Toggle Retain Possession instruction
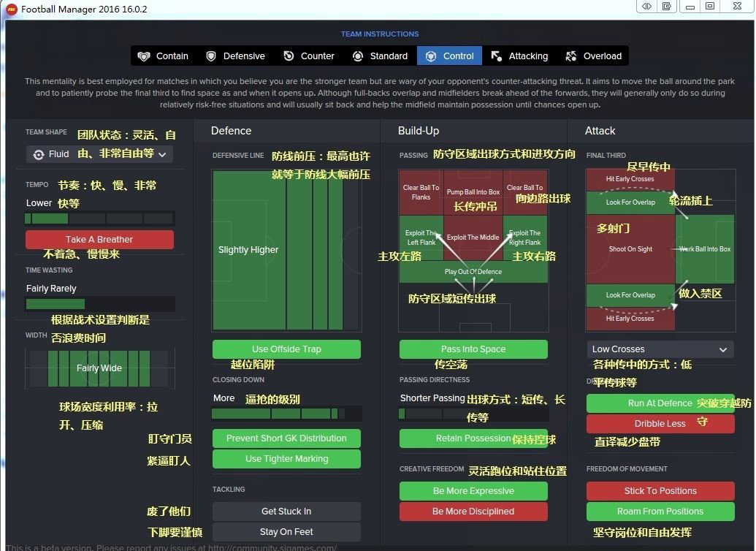The image size is (756, 551). pyautogui.click(x=473, y=438)
